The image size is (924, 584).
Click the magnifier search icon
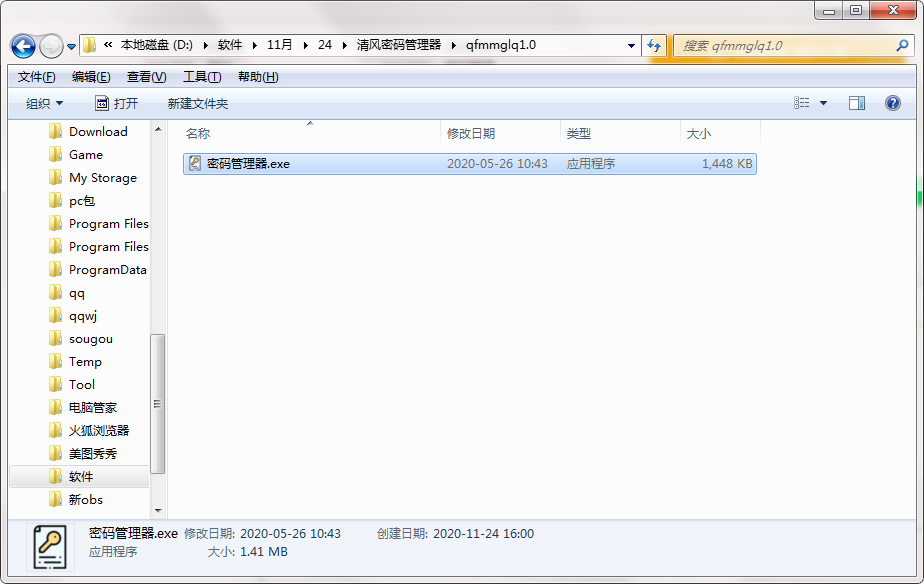pyautogui.click(x=902, y=45)
